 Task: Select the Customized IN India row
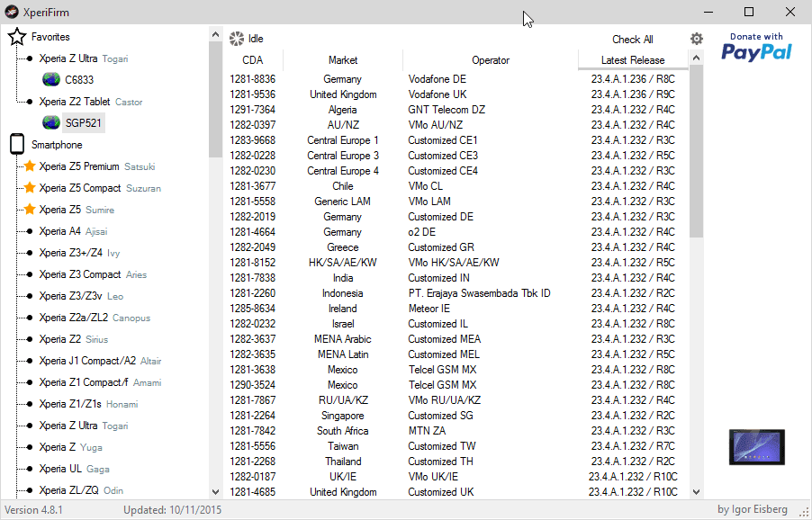pyautogui.click(x=456, y=278)
